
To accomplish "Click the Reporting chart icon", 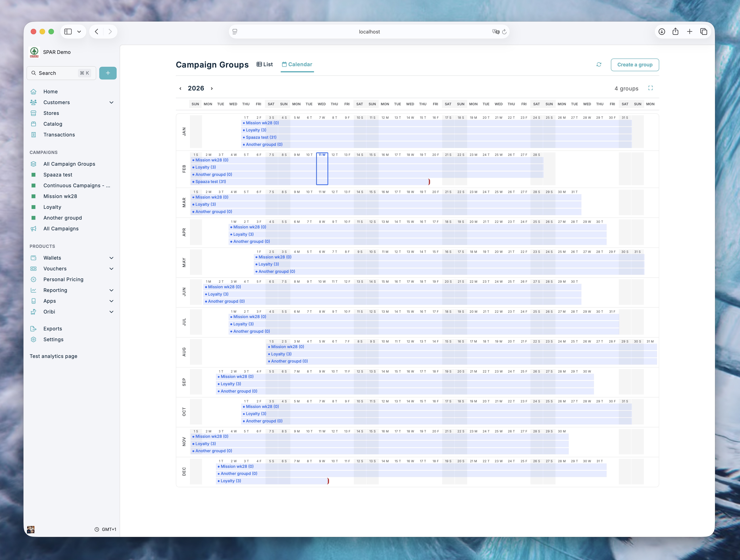I will [34, 290].
